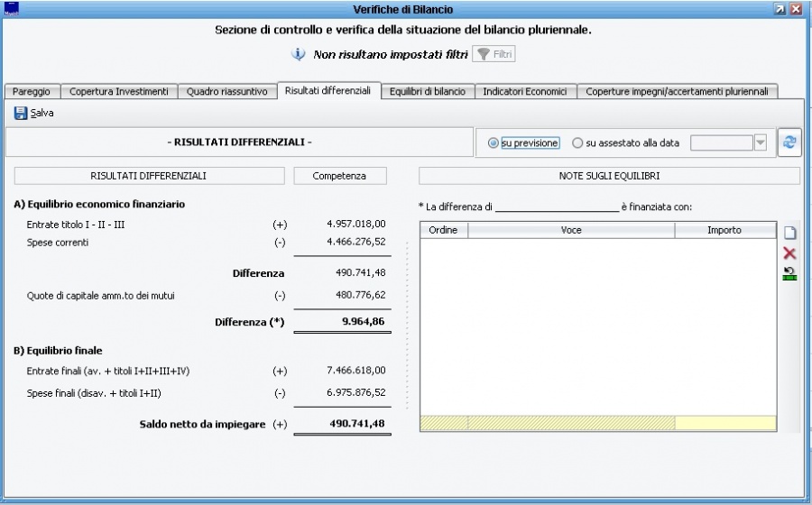The image size is (812, 505).
Task: Delete note row with red X icon
Action: [789, 253]
